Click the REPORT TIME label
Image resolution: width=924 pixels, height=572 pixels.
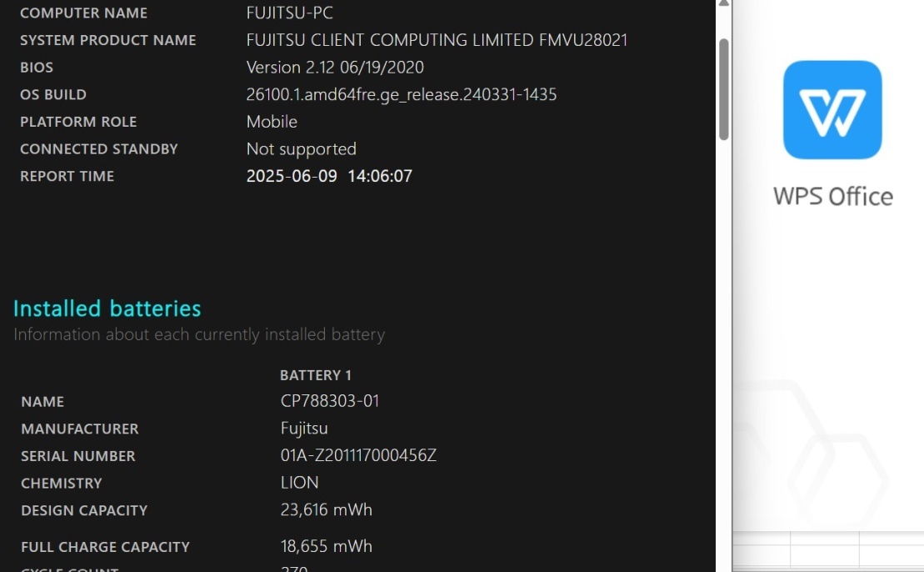tap(67, 176)
